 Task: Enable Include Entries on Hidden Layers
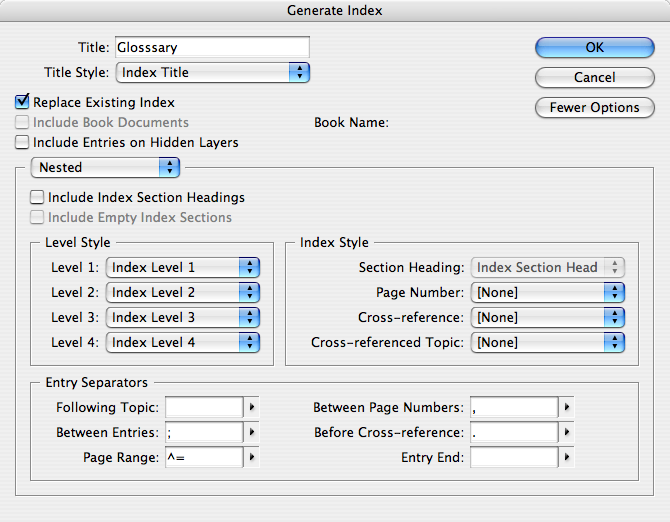coord(22,142)
